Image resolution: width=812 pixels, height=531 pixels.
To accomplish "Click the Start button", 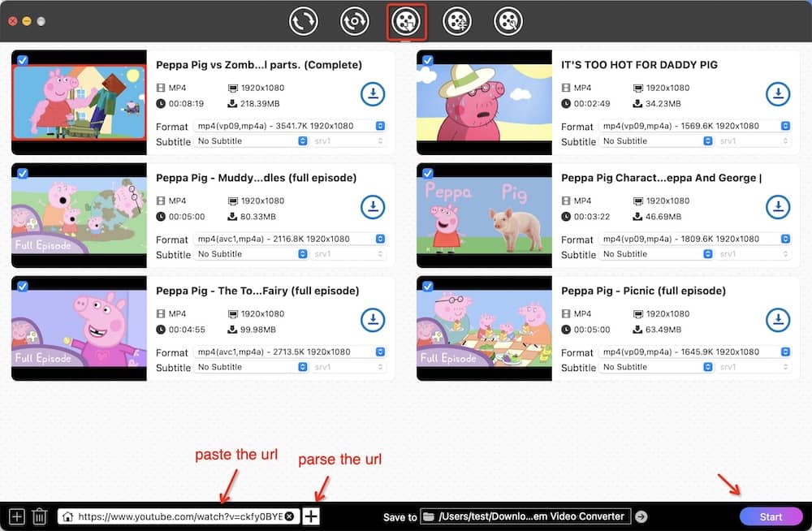I will pos(771,516).
